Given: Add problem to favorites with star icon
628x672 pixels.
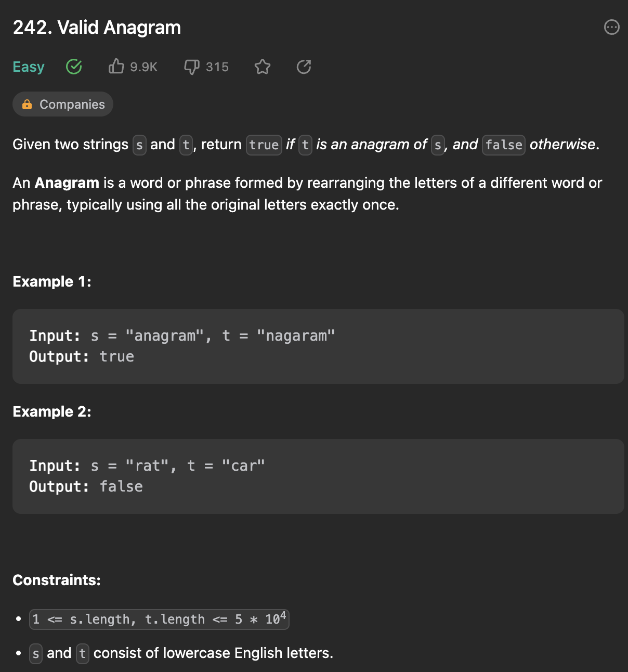Looking at the screenshot, I should [x=263, y=67].
